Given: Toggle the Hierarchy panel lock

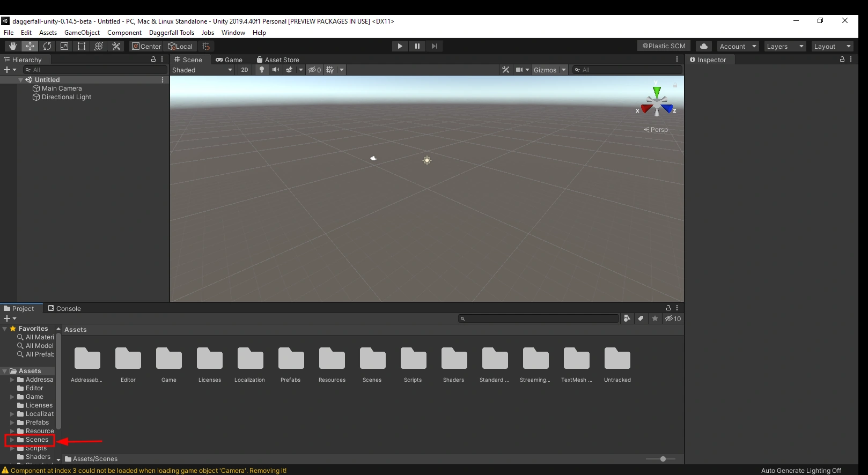Looking at the screenshot, I should (153, 60).
